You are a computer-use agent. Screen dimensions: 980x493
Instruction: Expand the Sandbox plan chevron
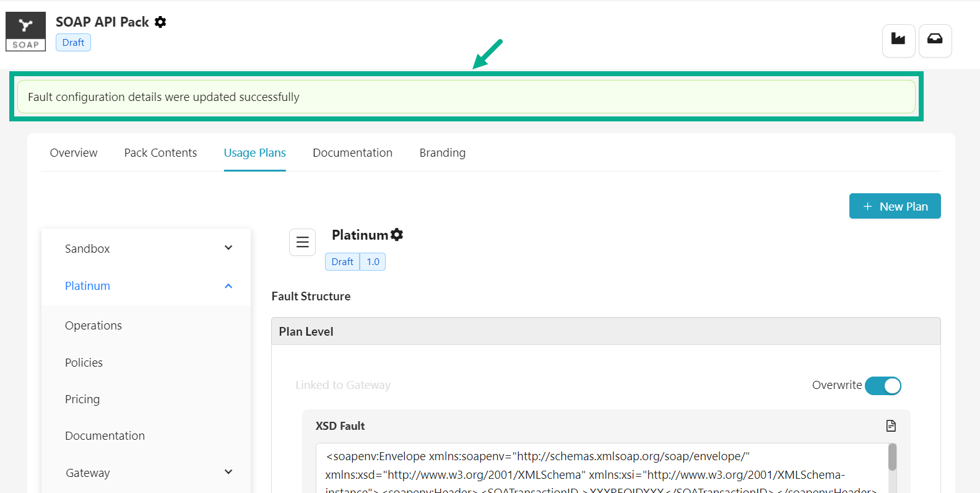(228, 248)
